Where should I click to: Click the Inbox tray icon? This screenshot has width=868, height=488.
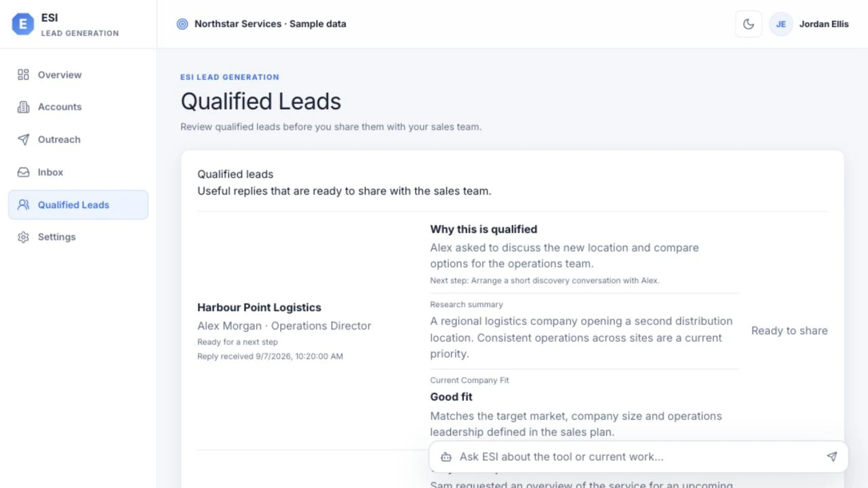[x=23, y=172]
